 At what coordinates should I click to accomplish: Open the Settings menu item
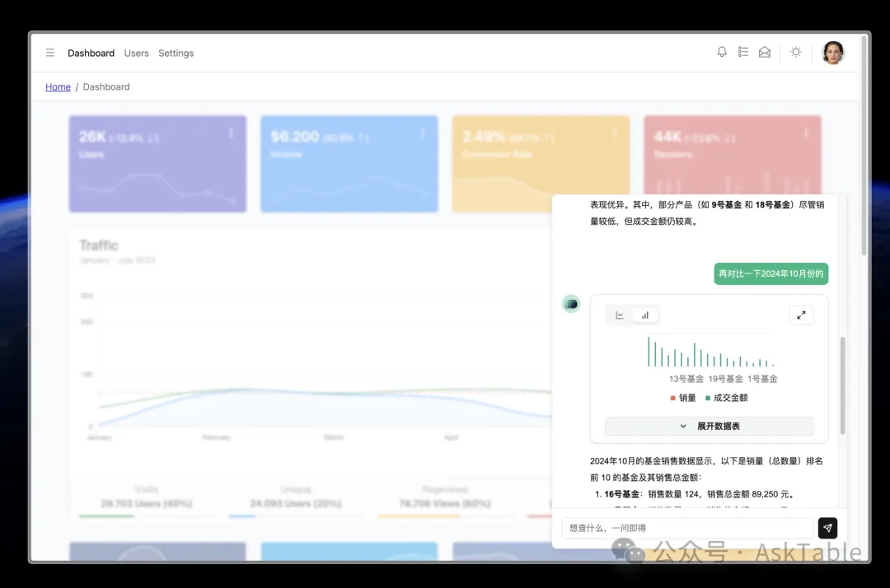176,53
